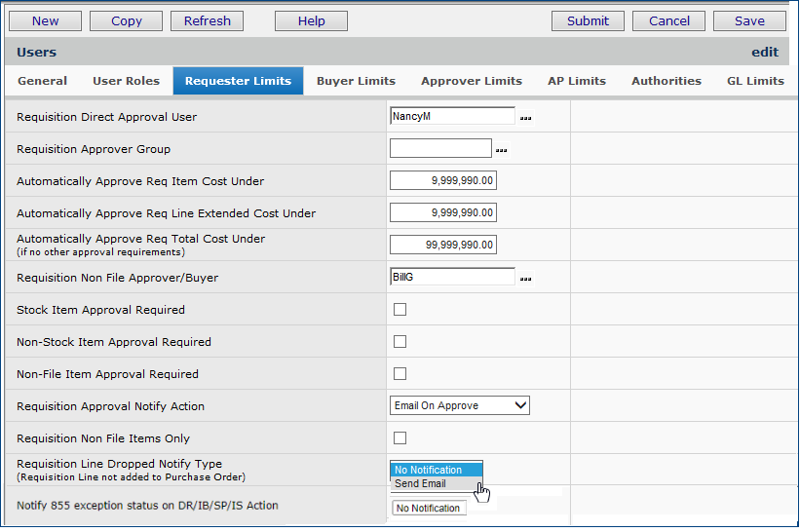Open Notify 855 exception status dropdown
Image resolution: width=800 pixels, height=532 pixels.
[x=429, y=508]
